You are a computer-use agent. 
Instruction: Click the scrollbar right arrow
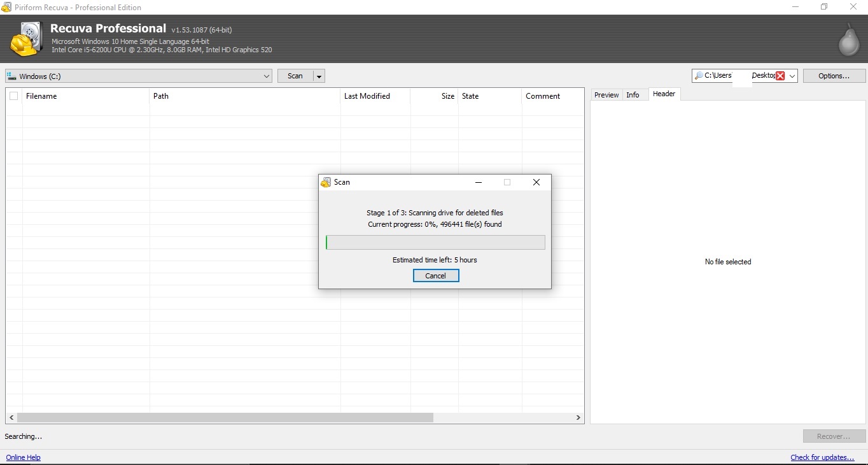(x=578, y=418)
